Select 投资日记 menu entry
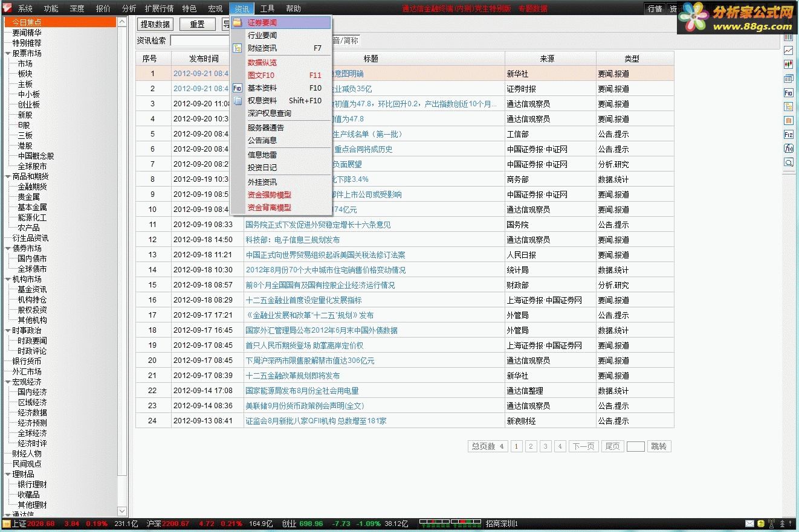 tap(280, 168)
